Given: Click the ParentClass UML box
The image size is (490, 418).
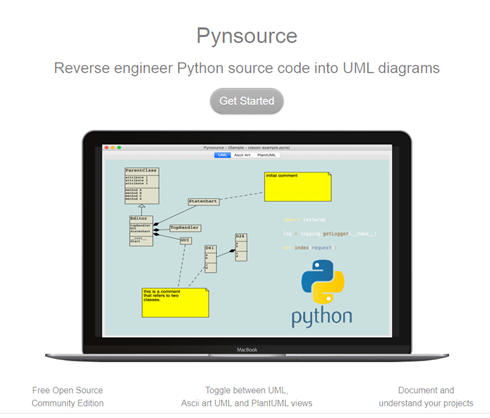Looking at the screenshot, I should pos(142,186).
